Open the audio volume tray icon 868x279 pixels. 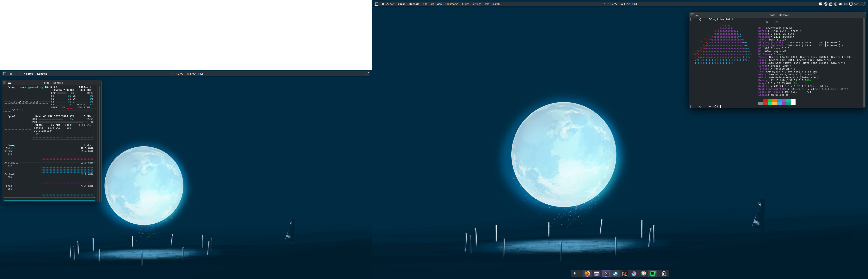coord(841,4)
